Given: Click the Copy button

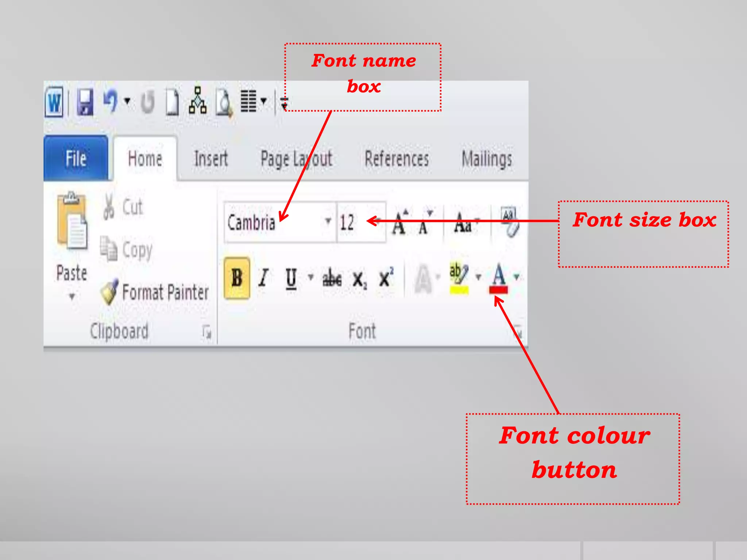Looking at the screenshot, I should [x=127, y=250].
